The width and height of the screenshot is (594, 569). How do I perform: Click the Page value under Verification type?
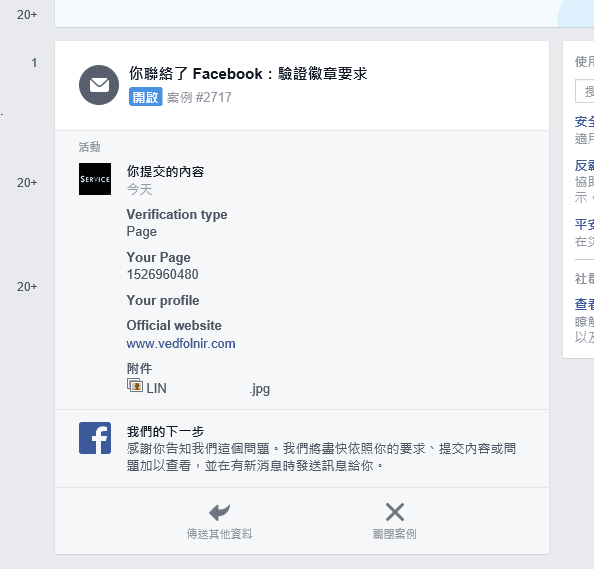pos(142,231)
